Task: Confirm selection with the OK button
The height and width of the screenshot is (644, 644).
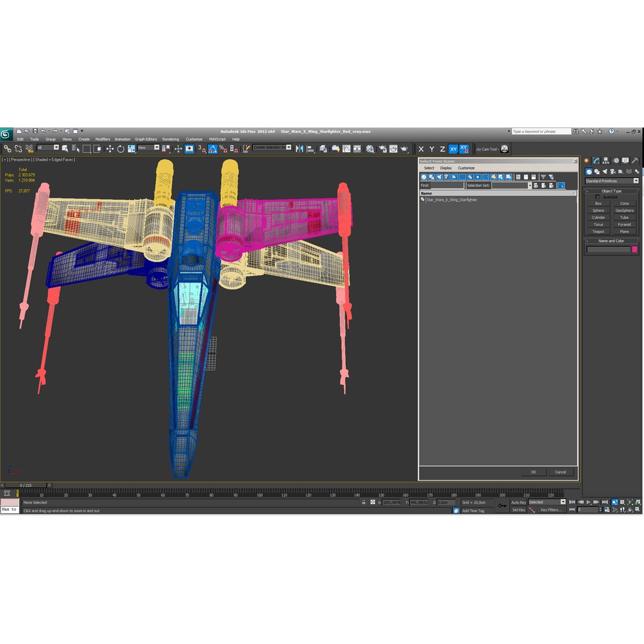Action: coord(533,472)
